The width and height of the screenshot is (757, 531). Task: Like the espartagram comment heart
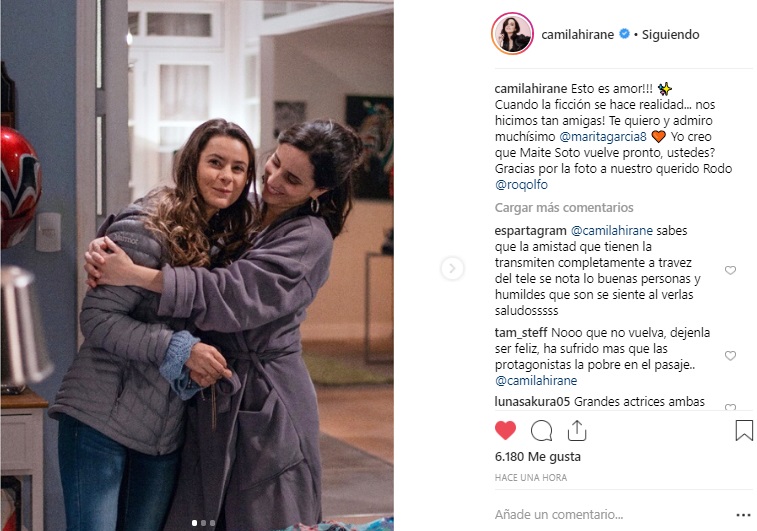point(730,270)
